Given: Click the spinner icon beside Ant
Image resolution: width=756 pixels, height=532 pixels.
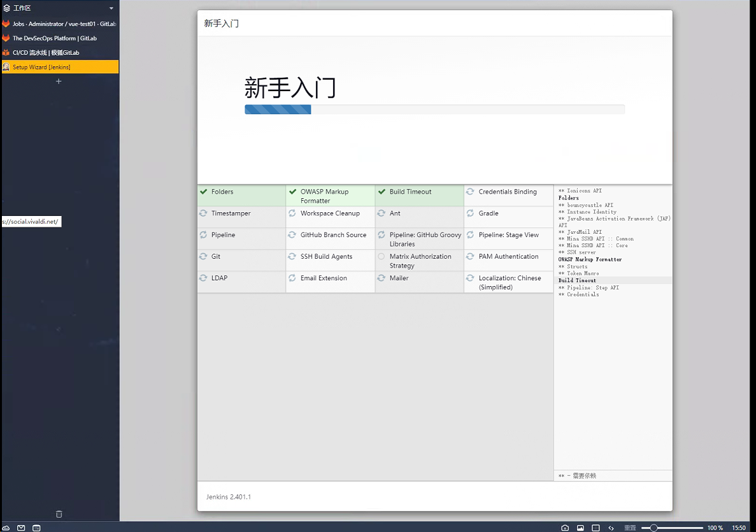Looking at the screenshot, I should (x=382, y=213).
